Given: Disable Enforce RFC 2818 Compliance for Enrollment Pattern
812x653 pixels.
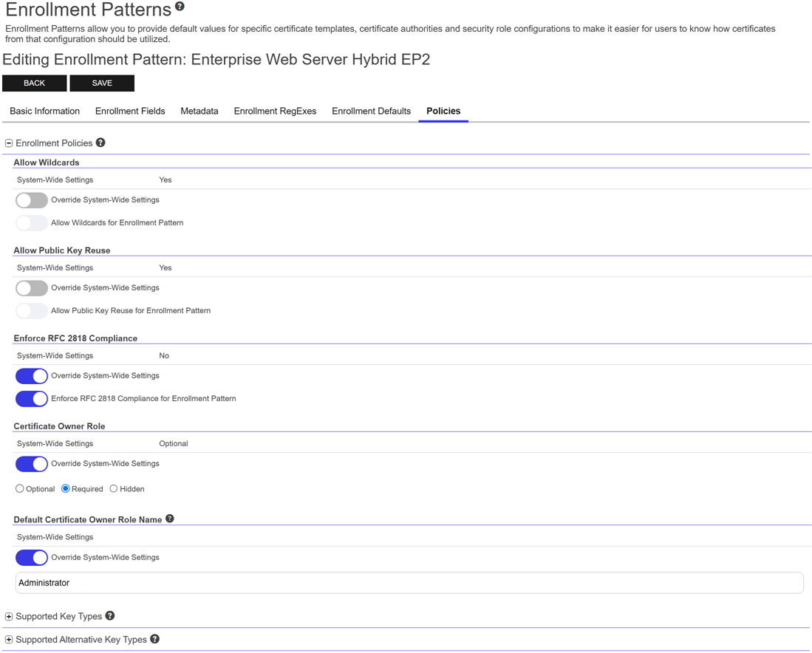Looking at the screenshot, I should pyautogui.click(x=32, y=399).
